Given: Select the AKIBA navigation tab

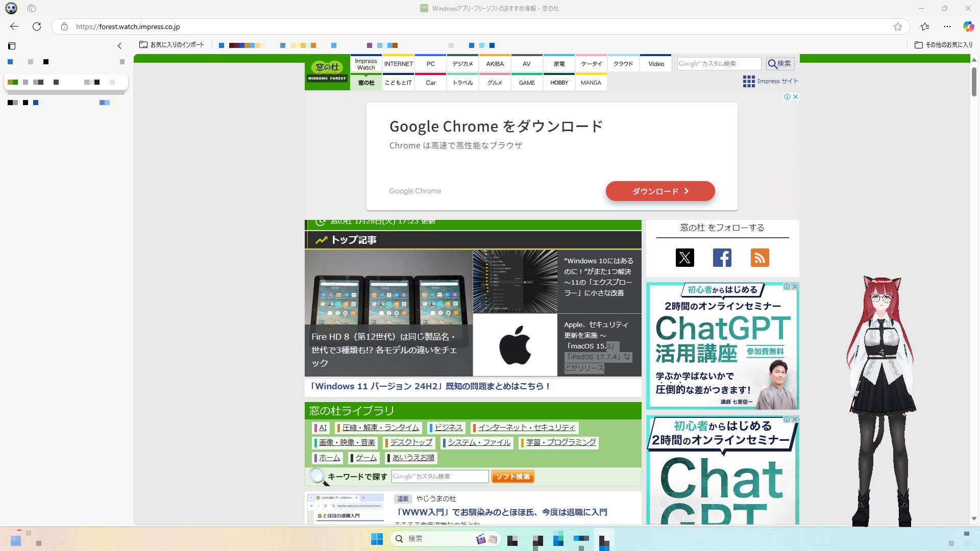Looking at the screenshot, I should (x=495, y=64).
